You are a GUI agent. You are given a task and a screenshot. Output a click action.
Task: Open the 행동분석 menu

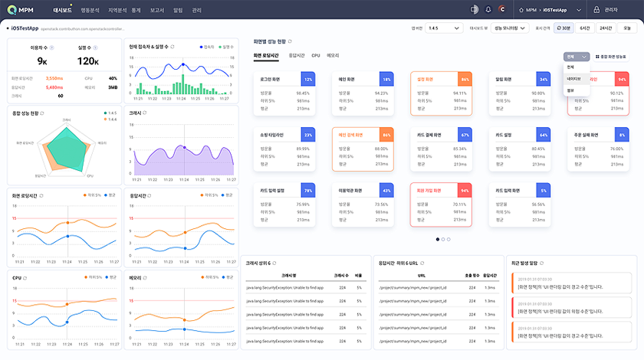pyautogui.click(x=90, y=10)
